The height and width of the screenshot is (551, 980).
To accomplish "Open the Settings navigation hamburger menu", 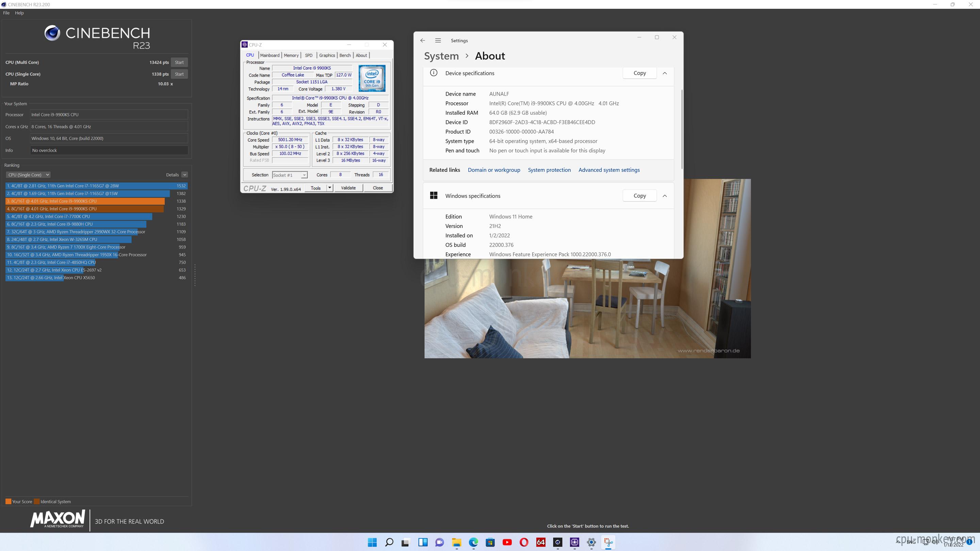I will pos(438,40).
